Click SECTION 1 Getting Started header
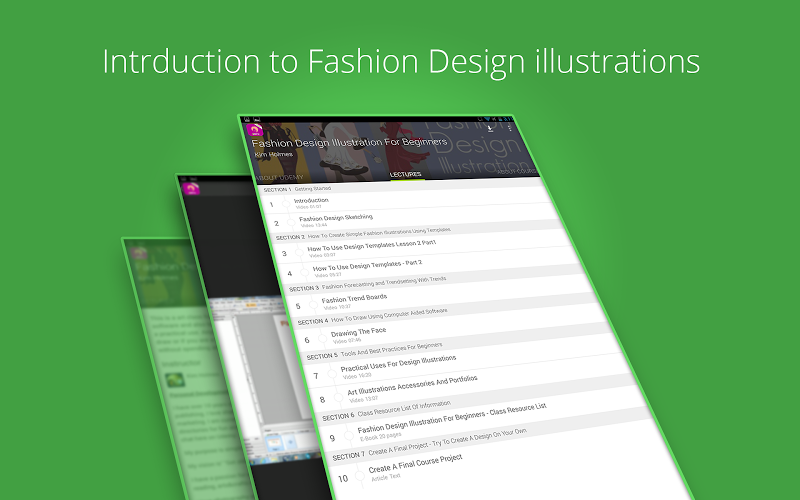 click(297, 189)
